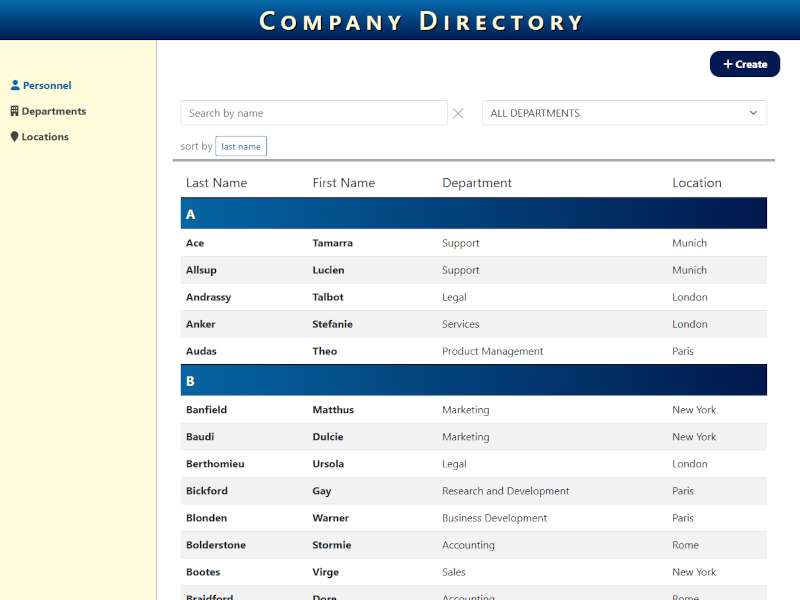The image size is (800, 600).
Task: Open the Personnel section
Action: point(46,86)
